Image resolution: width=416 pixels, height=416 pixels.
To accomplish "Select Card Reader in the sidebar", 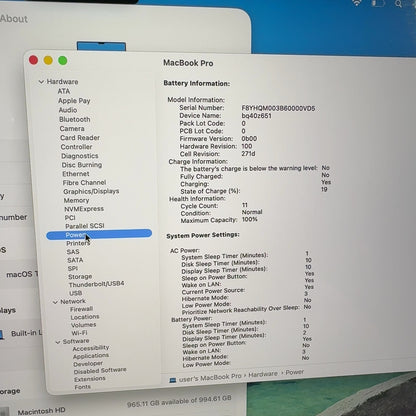I will pyautogui.click(x=80, y=138).
